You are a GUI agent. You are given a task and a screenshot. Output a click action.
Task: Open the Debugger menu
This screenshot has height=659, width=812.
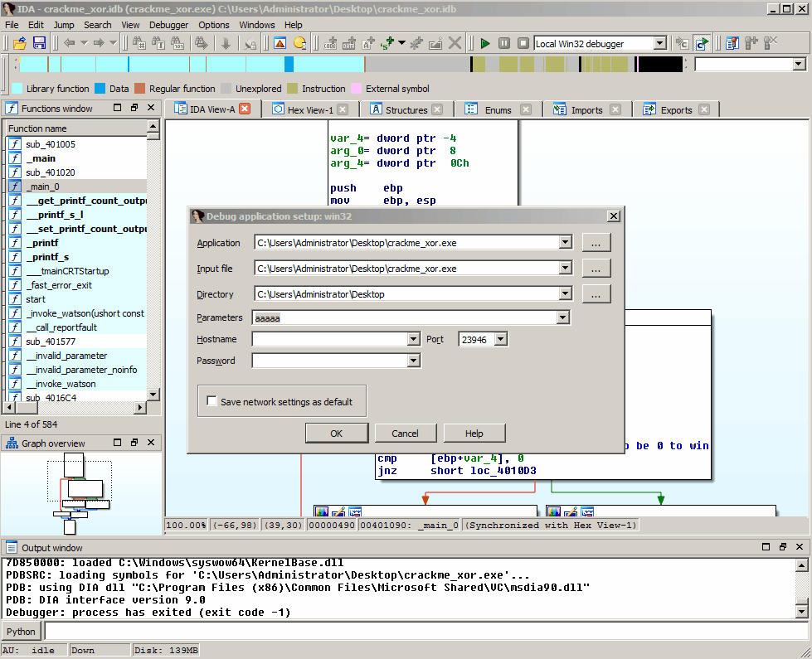coord(169,25)
